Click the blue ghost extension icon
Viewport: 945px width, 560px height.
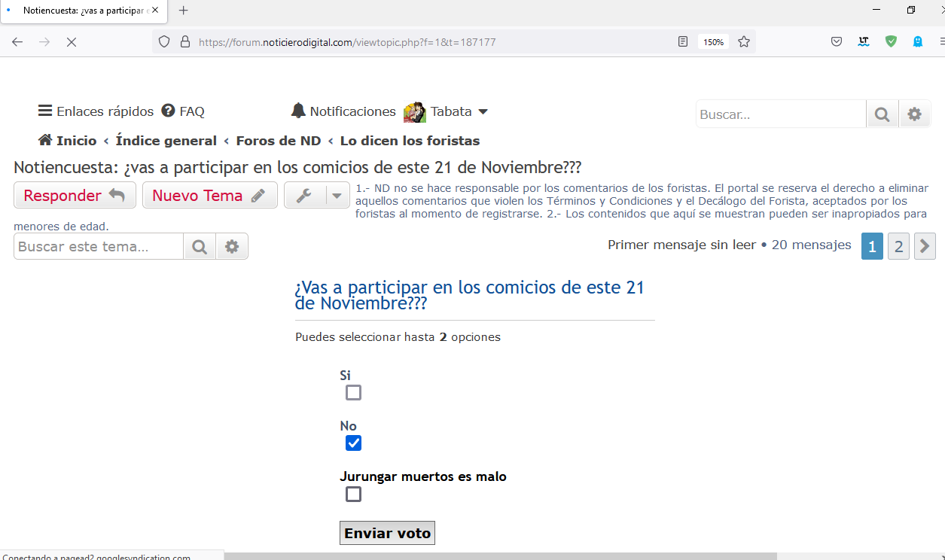click(918, 42)
